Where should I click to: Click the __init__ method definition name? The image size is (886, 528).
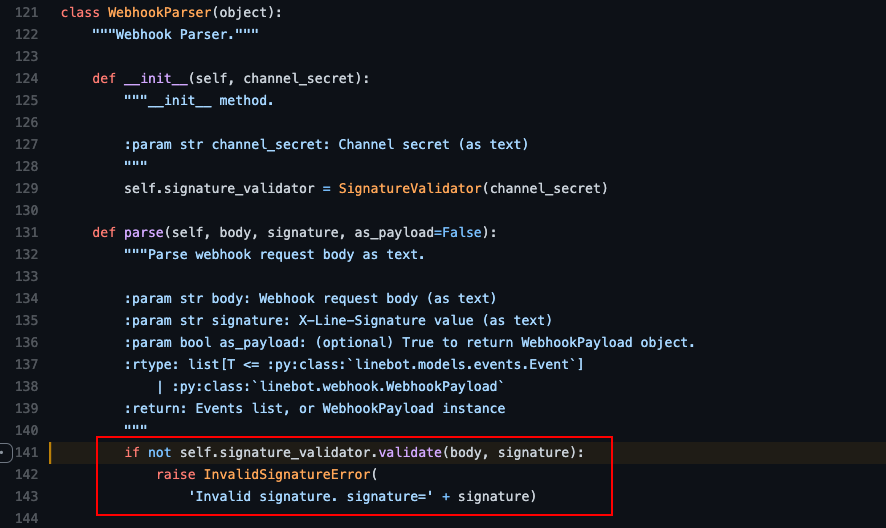(155, 79)
